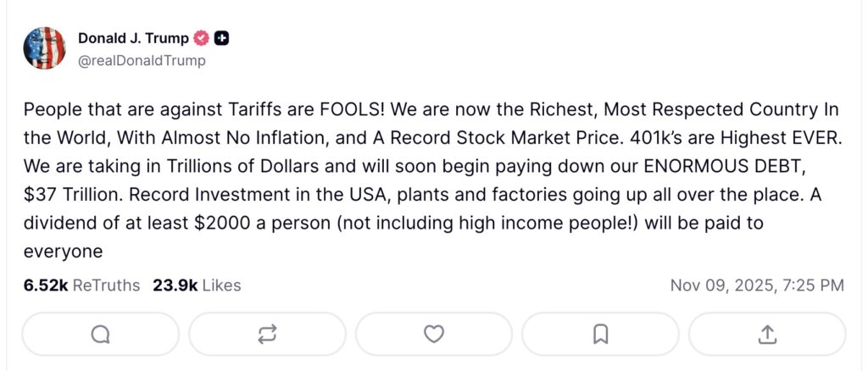The height and width of the screenshot is (371, 868).
Task: Click the red verified checkmark badge
Action: tap(202, 38)
